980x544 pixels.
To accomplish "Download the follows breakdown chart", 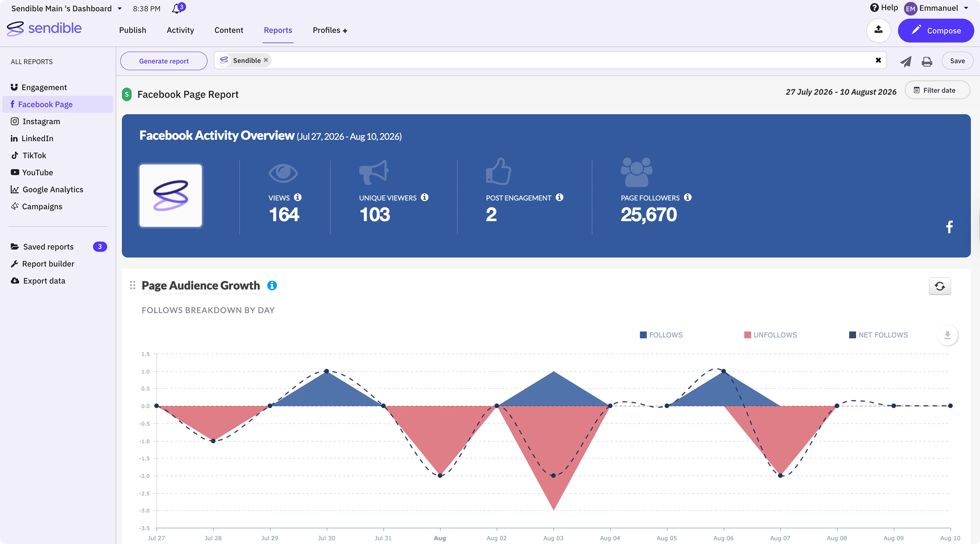I will pyautogui.click(x=947, y=335).
